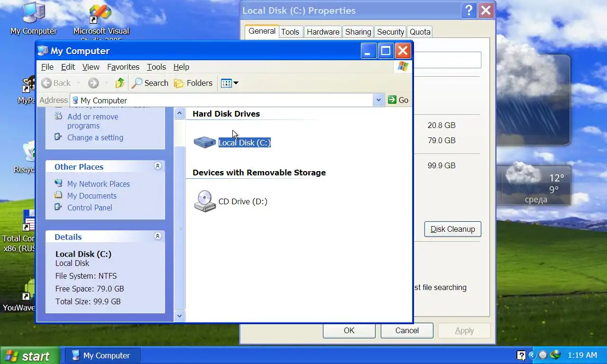Click the Windows flag logo in My Computer
This screenshot has width=607, height=364.
(403, 66)
